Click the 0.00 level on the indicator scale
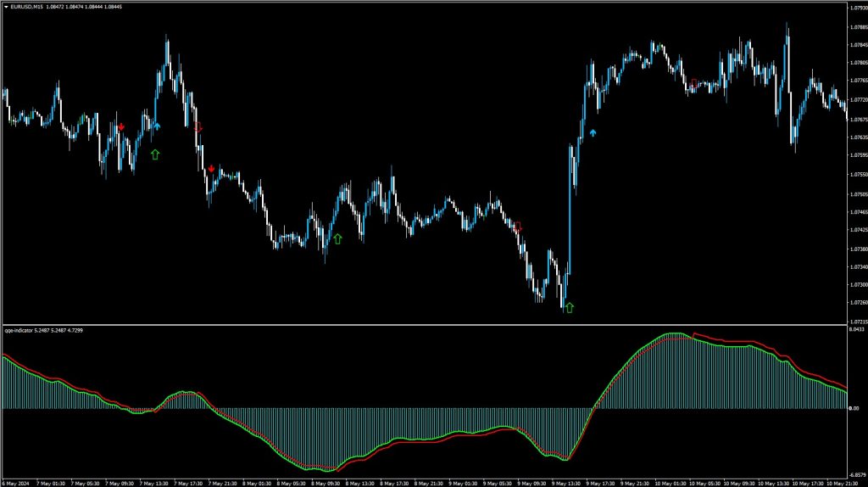This screenshot has width=868, height=487. coord(854,409)
